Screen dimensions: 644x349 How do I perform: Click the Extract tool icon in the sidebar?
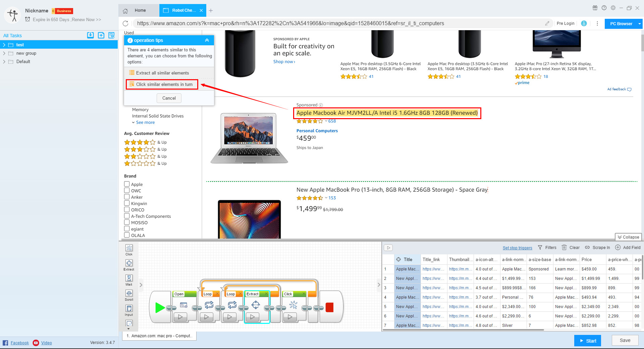129,263
